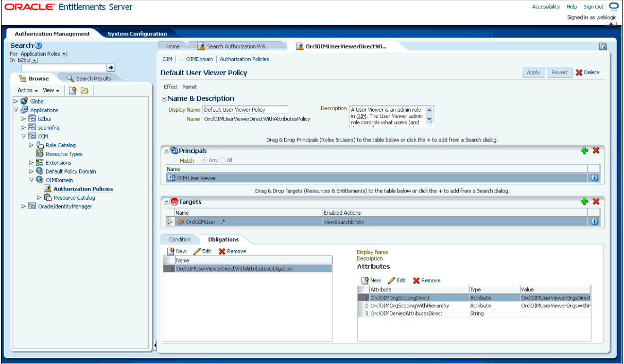
Task: Click New in the Attributes toolbar
Action: click(x=371, y=280)
